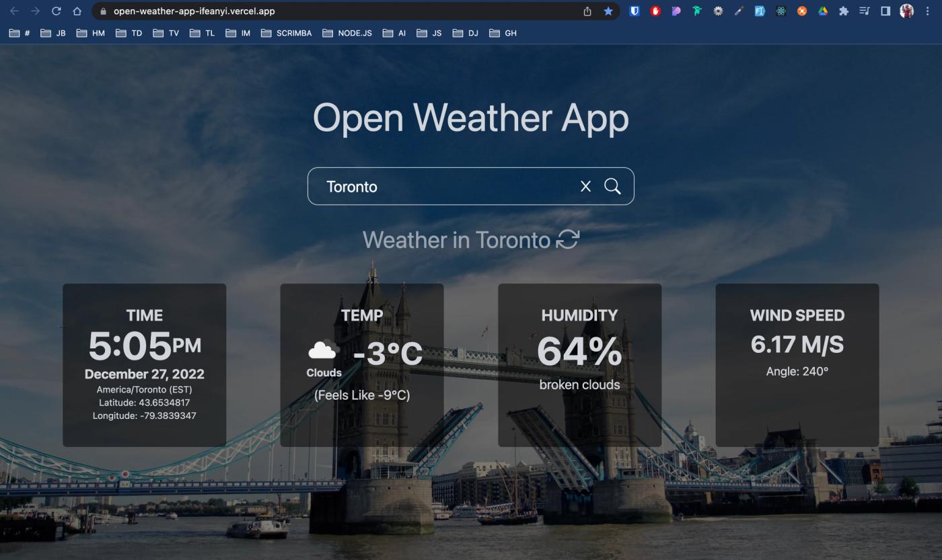942x560 pixels.
Task: Open the green hummingbird extension
Action: tap(697, 11)
